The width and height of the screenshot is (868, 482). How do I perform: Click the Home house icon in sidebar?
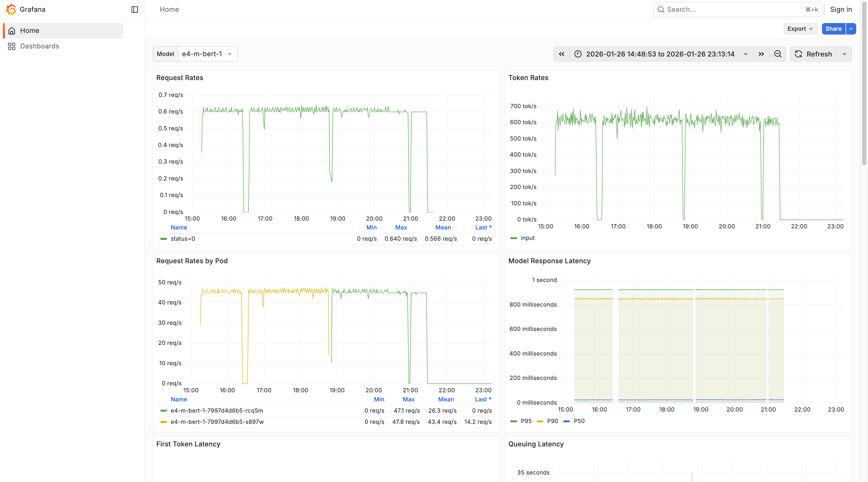click(x=12, y=31)
